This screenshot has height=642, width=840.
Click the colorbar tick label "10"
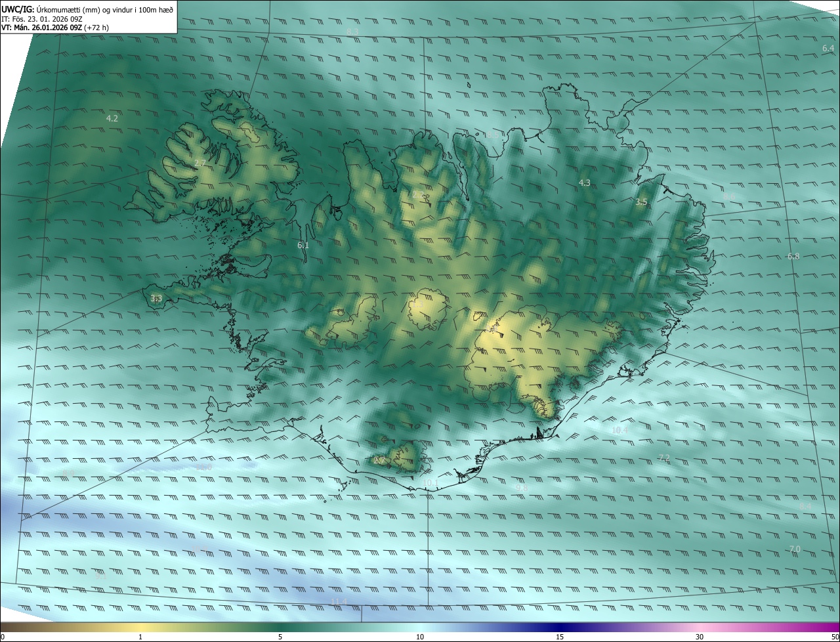click(420, 637)
